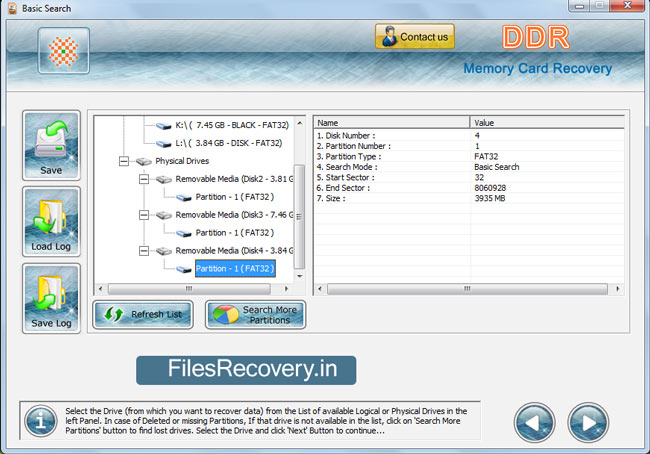The image size is (650, 454).
Task: Go back with the previous arrow
Action: point(535,422)
